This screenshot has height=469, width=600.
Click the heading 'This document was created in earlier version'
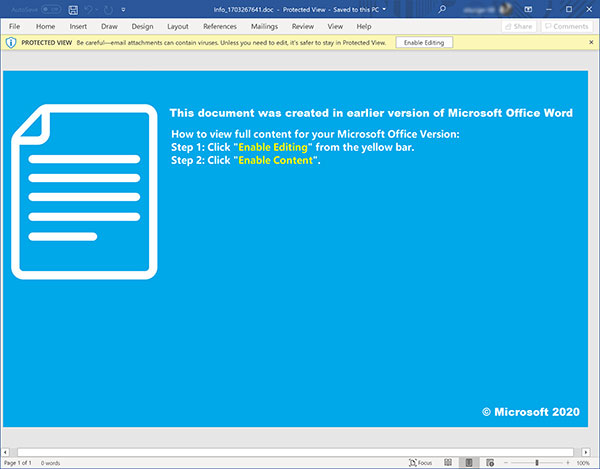[x=371, y=113]
